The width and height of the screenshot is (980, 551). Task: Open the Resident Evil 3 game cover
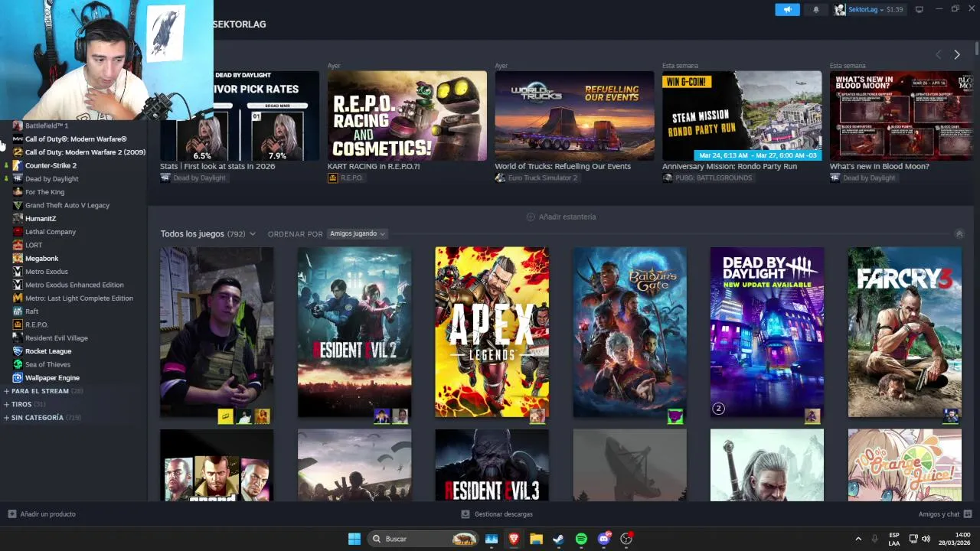tap(492, 465)
